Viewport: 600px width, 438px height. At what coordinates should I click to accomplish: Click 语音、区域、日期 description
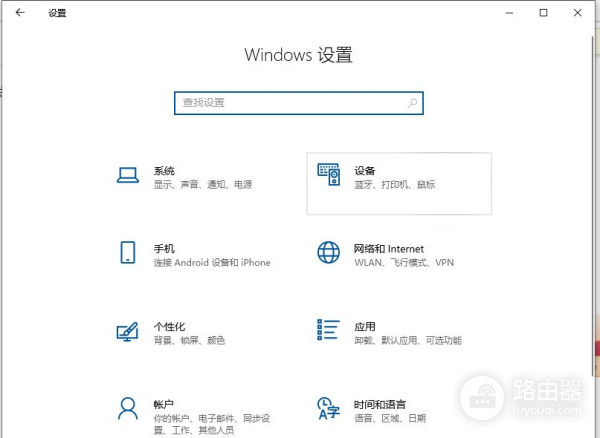[390, 418]
